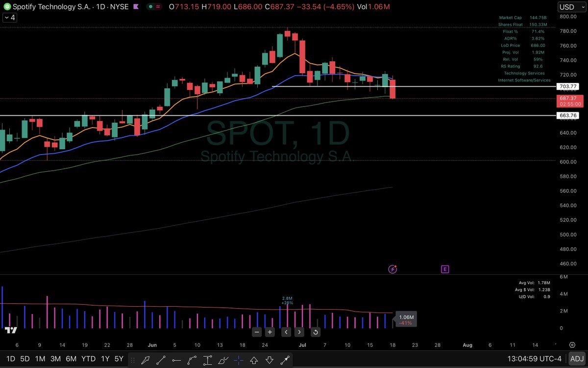Toggle ADJ adjusted data button

pyautogui.click(x=577, y=360)
